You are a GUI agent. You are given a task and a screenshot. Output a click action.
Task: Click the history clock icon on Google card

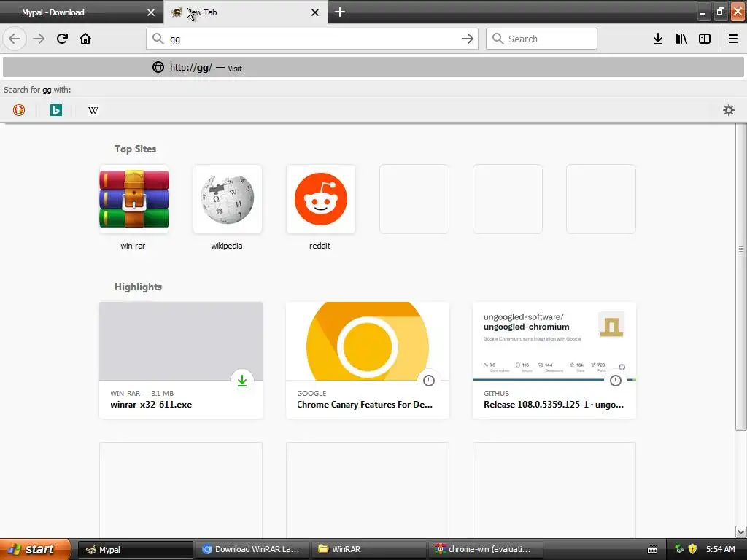[x=429, y=381]
